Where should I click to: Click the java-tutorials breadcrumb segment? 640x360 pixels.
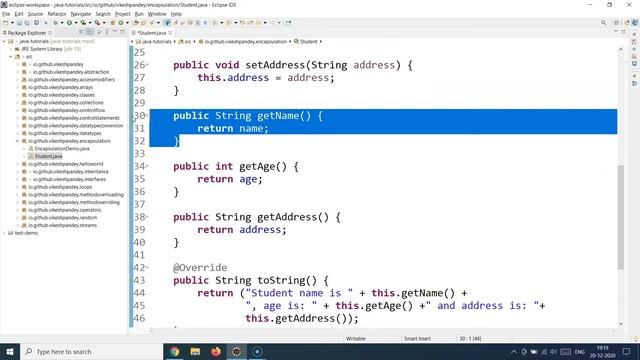(153, 42)
